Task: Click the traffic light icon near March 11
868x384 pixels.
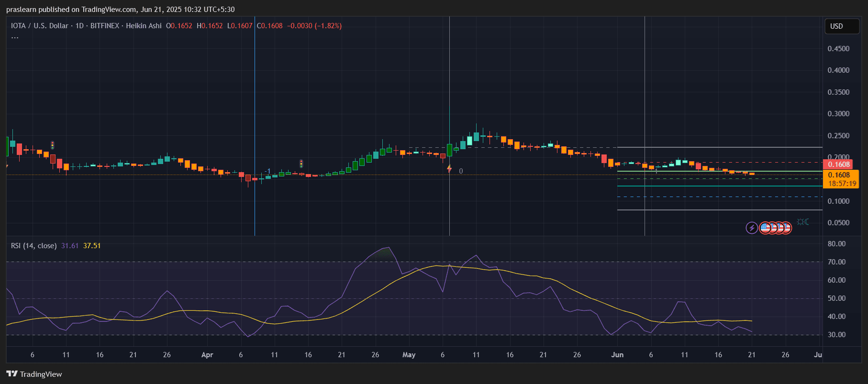Action: [53, 145]
